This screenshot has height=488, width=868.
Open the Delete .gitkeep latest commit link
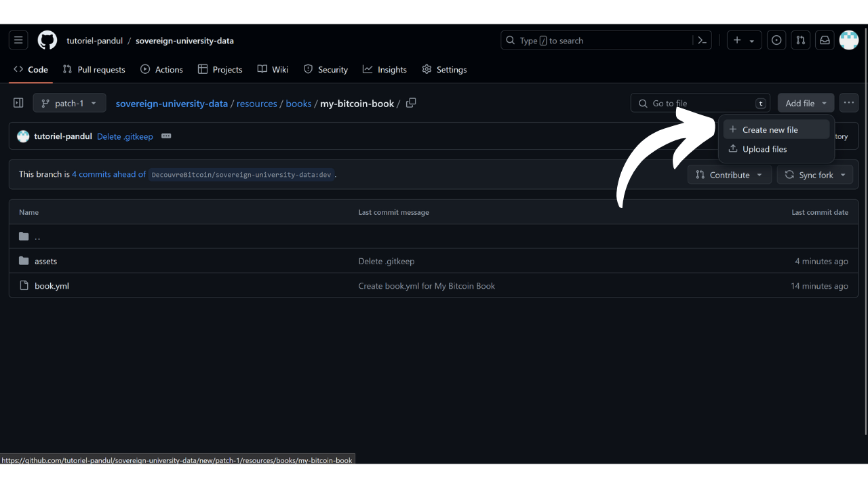coord(125,136)
